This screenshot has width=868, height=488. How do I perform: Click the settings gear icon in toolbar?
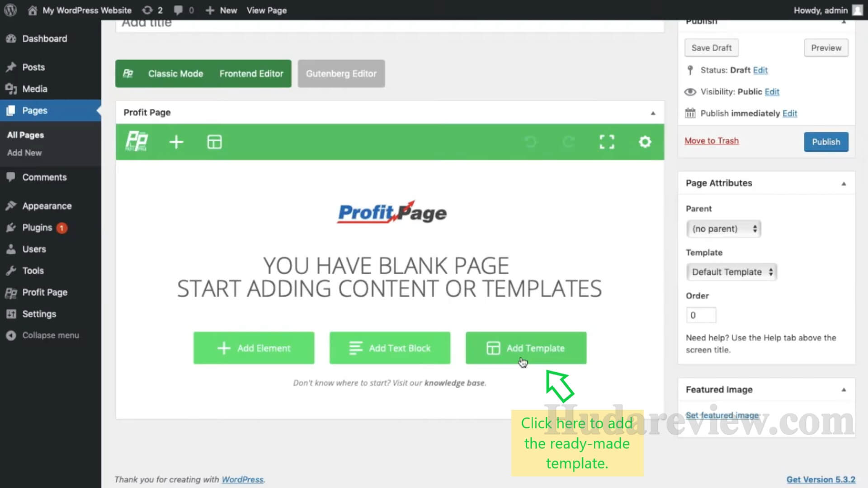(645, 142)
